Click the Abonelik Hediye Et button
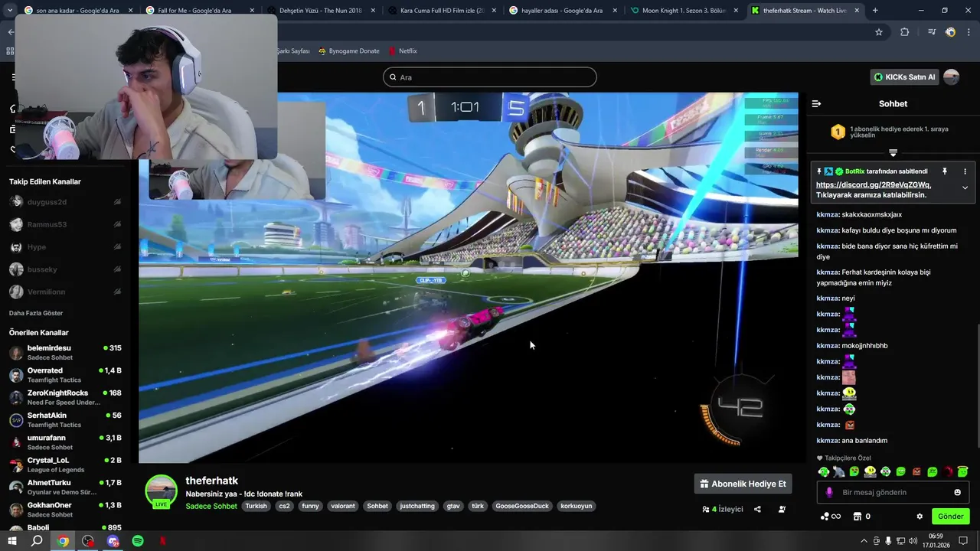This screenshot has width=980, height=551. pos(743,484)
